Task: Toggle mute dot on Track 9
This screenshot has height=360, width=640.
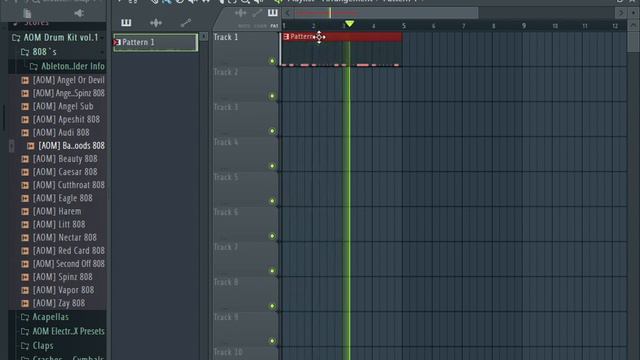Action: (272, 341)
